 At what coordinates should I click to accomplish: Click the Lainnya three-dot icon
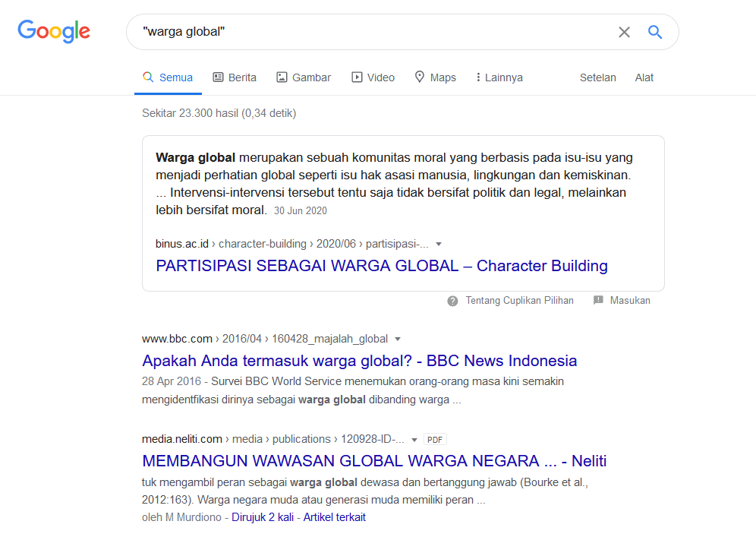tap(478, 77)
